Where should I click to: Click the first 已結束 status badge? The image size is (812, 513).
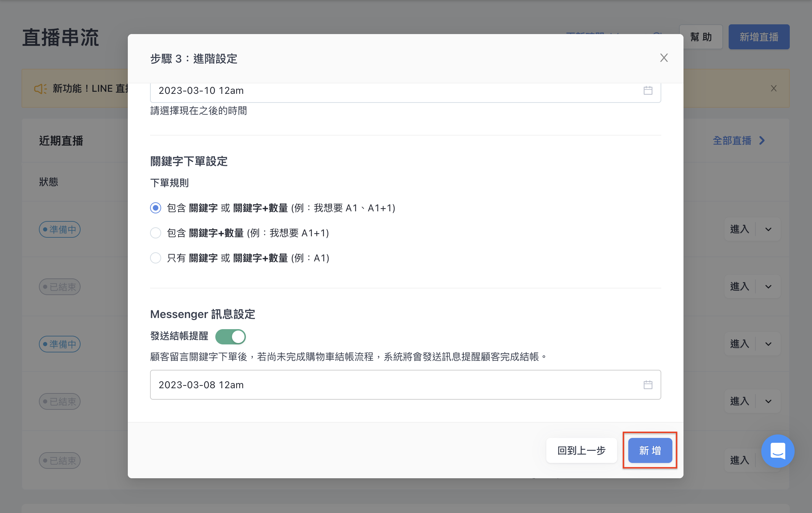pos(60,287)
